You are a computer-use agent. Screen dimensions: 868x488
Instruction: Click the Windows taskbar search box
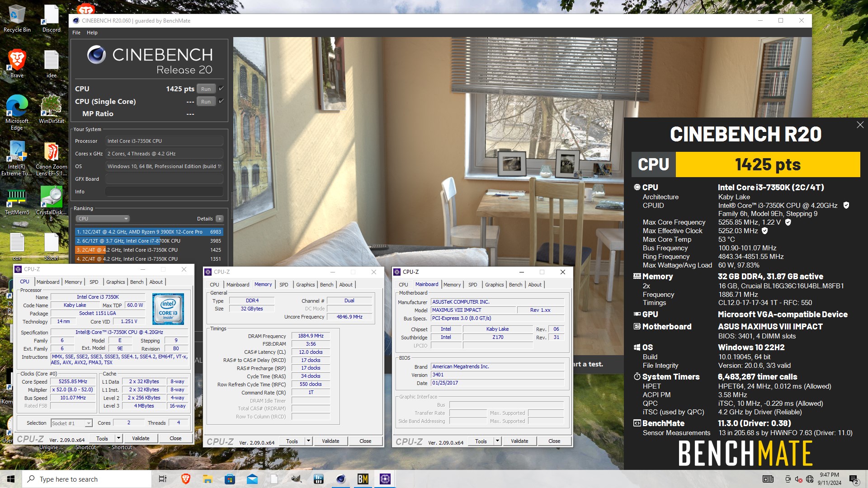tap(86, 479)
